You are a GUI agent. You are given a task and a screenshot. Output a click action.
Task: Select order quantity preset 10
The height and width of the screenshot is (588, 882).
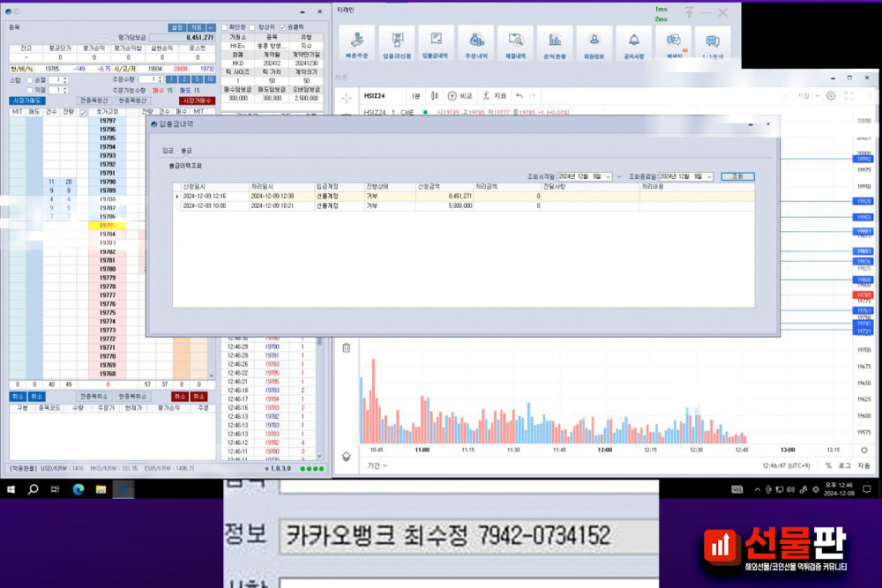tap(209, 79)
